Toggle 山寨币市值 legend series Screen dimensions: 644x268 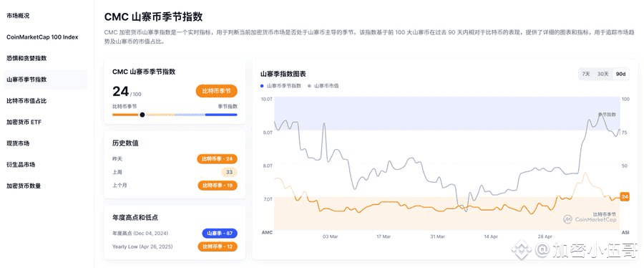coord(323,86)
